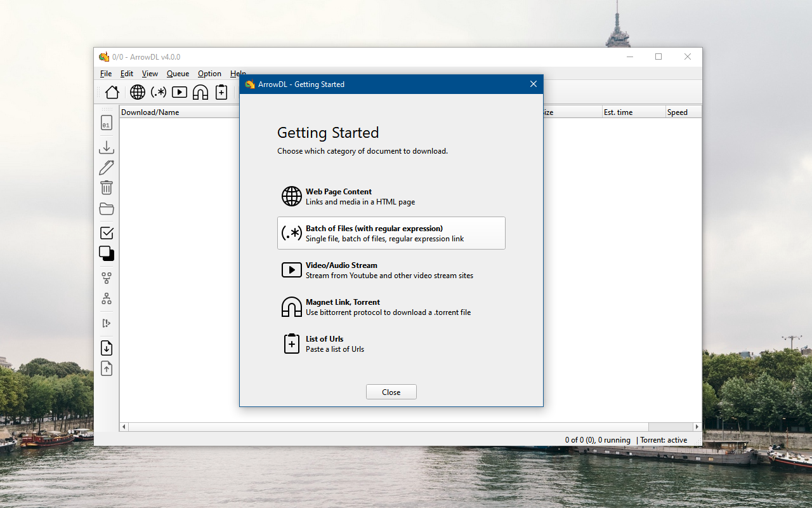The height and width of the screenshot is (508, 812).
Task: Select the batch of files (.*) toolbar icon
Action: [x=158, y=92]
